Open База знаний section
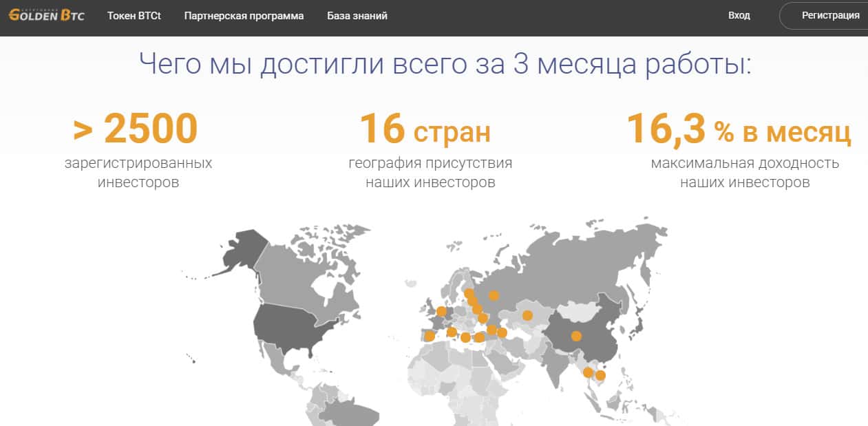868x426 pixels. (x=357, y=15)
